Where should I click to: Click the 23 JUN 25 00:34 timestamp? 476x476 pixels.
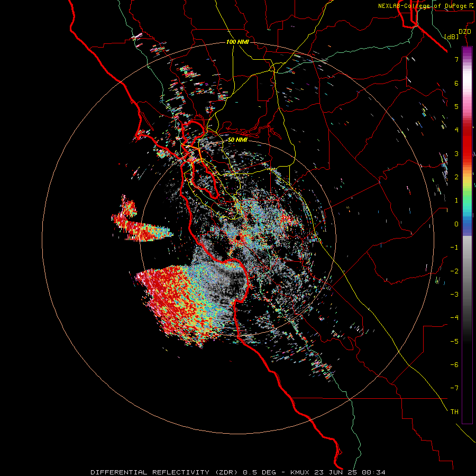350,472
